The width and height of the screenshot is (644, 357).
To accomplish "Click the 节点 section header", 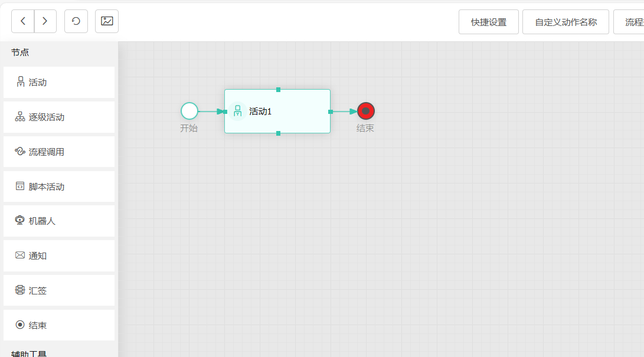I will tap(20, 53).
